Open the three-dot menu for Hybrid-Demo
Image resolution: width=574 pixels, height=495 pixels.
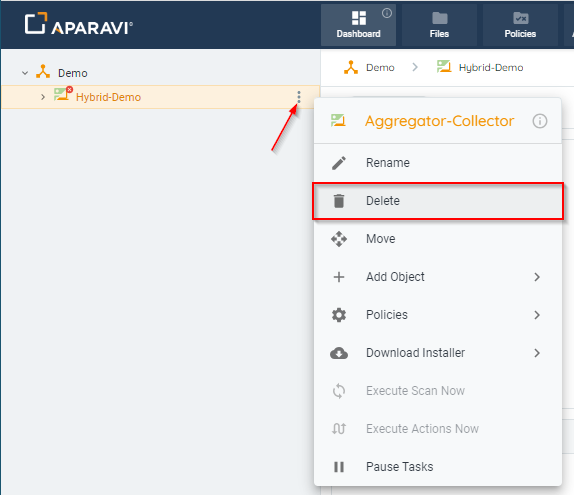click(x=299, y=97)
